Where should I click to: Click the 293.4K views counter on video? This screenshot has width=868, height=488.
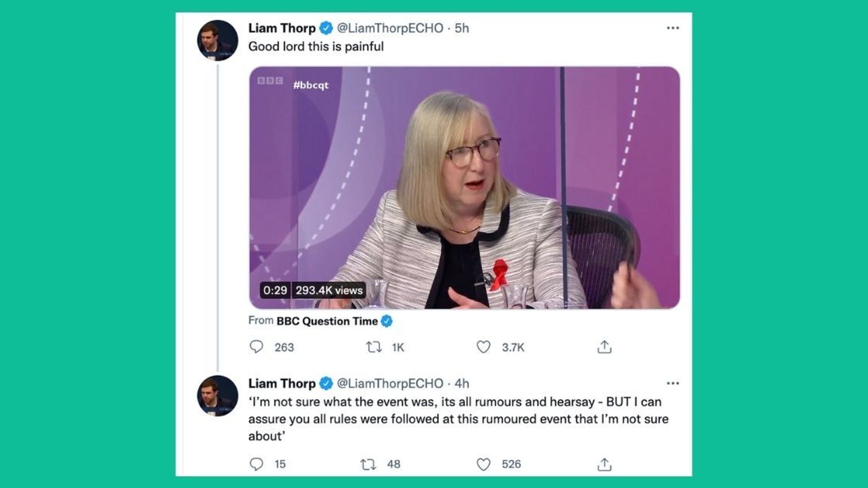[329, 290]
